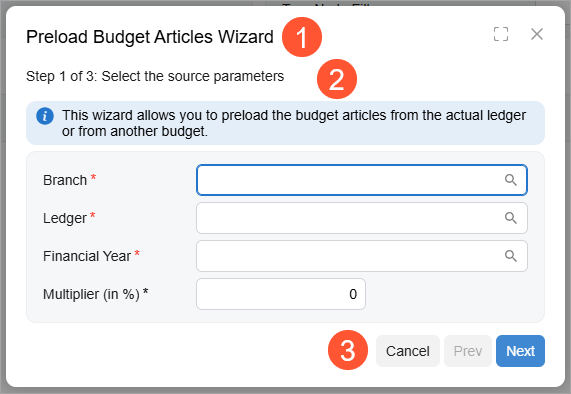
Task: Click the wizard title text
Action: (150, 37)
